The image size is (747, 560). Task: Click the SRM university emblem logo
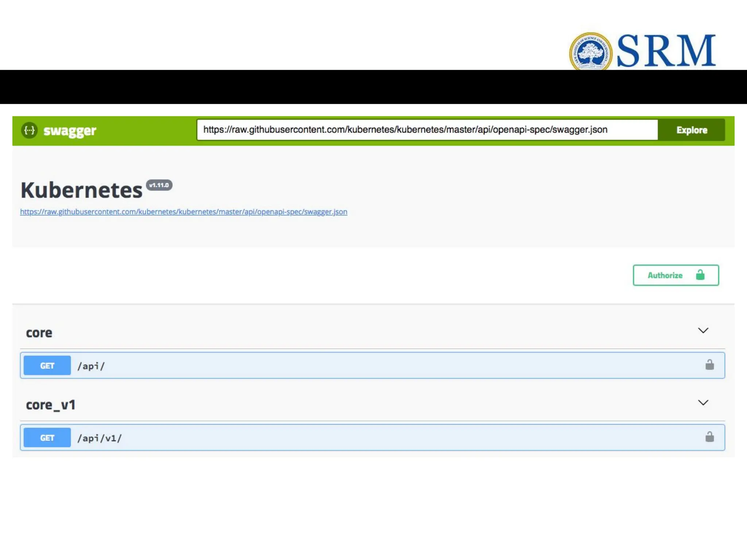[x=591, y=52]
